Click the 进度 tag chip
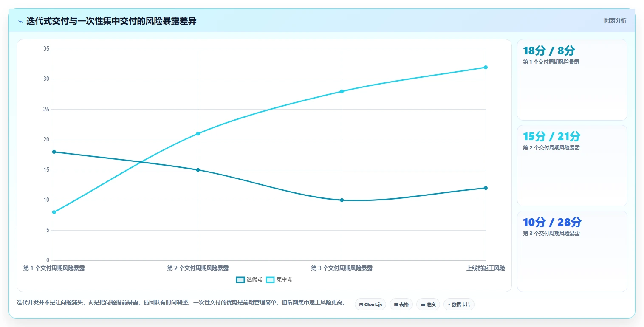 point(428,304)
